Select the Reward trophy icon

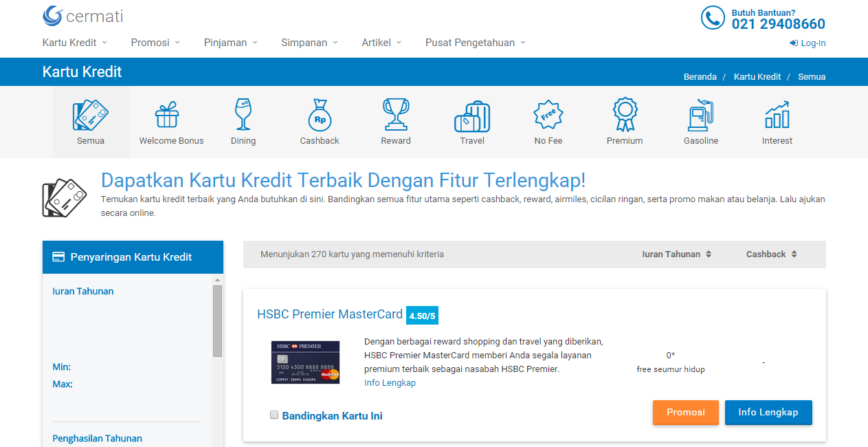point(396,114)
